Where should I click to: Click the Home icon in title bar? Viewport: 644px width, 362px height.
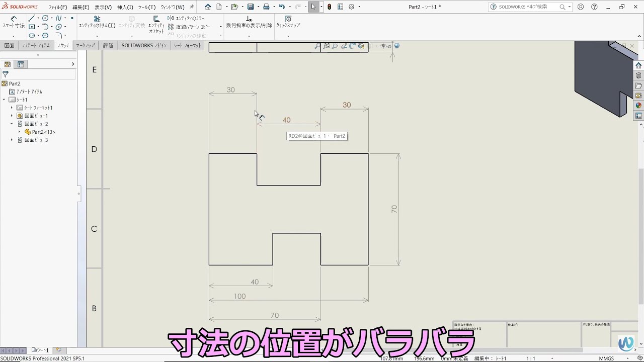(x=208, y=7)
